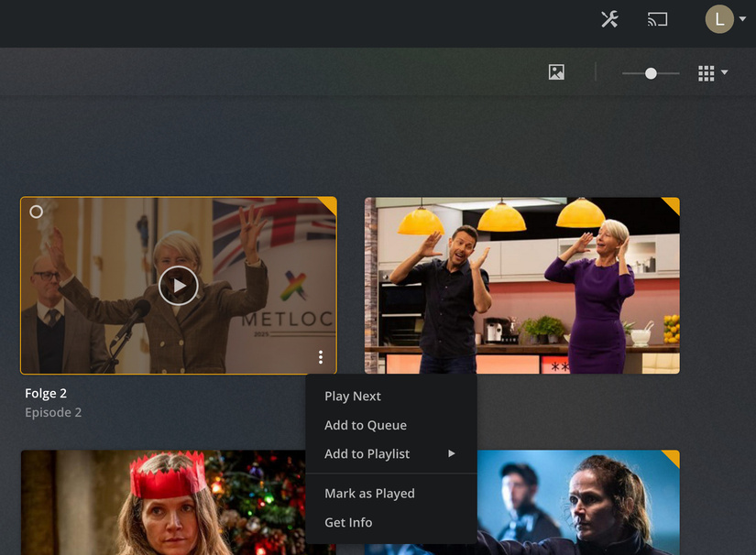The width and height of the screenshot is (756, 555).
Task: Open the settings wrench and screwdriver icon
Action: pos(609,19)
